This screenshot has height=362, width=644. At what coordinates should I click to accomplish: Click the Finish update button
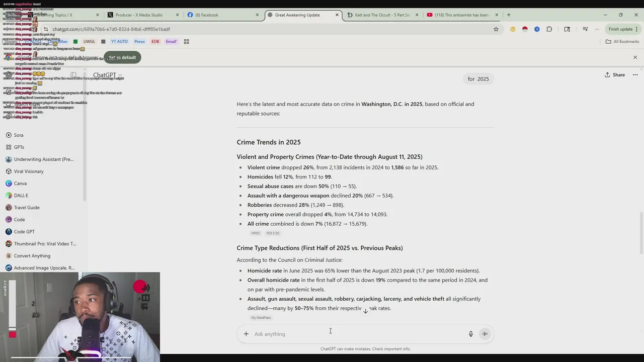623,29
